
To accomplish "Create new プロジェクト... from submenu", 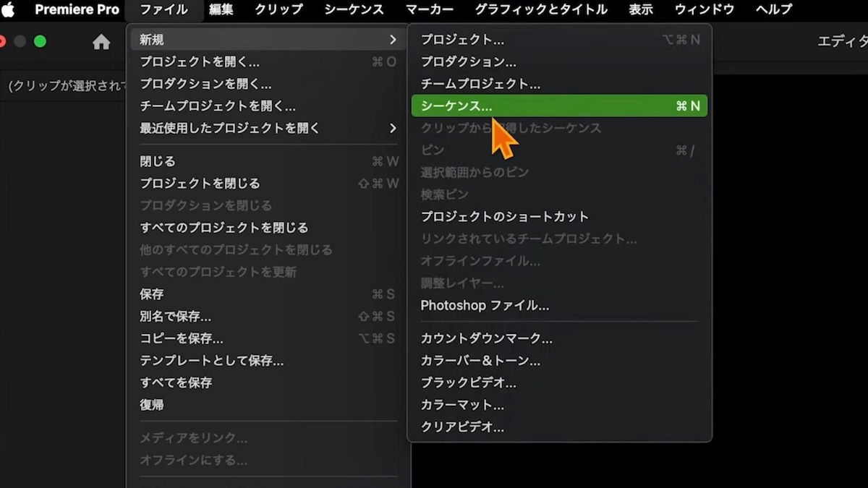I will pos(560,40).
